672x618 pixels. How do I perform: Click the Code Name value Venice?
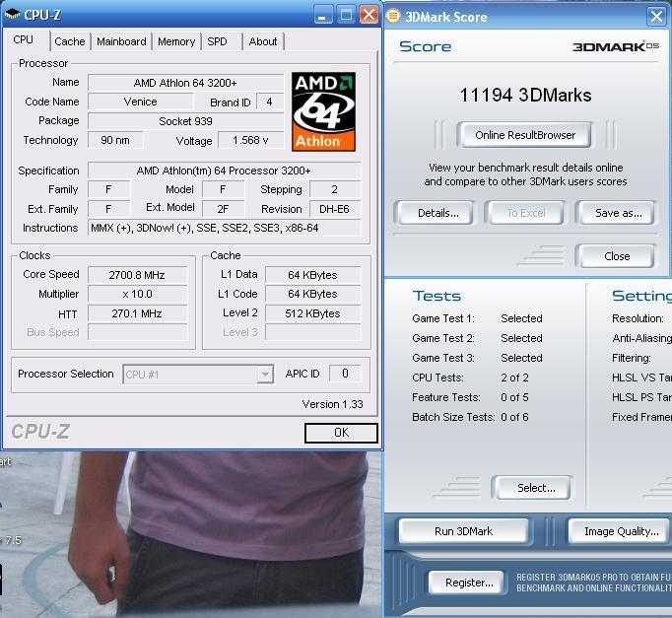click(141, 102)
